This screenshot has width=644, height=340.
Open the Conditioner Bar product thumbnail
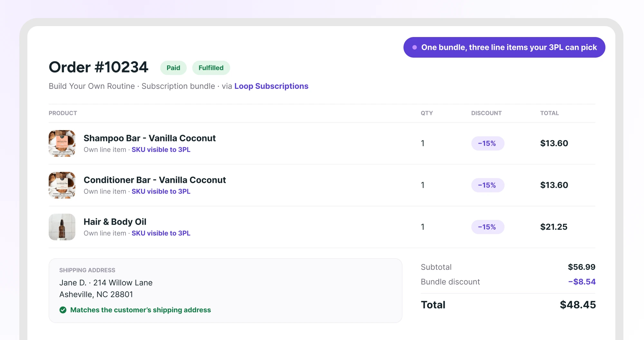[62, 185]
